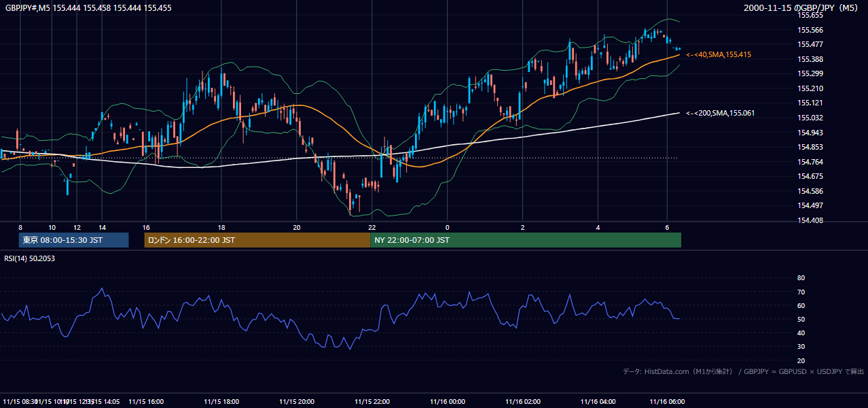
Task: Select the 40 SMA 155.415 label
Action: coord(719,54)
